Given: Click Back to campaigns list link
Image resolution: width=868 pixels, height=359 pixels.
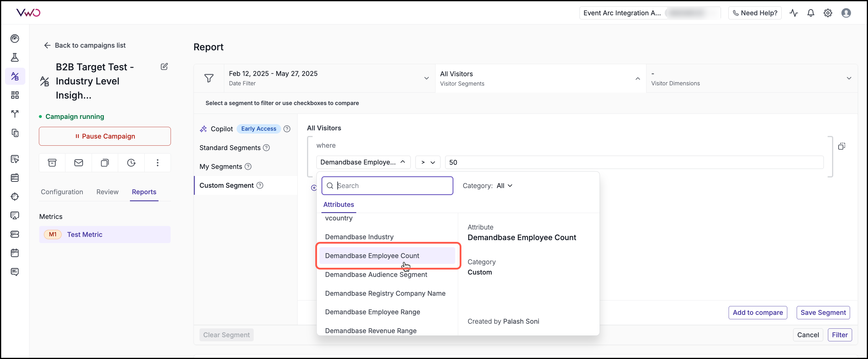Looking at the screenshot, I should [85, 45].
